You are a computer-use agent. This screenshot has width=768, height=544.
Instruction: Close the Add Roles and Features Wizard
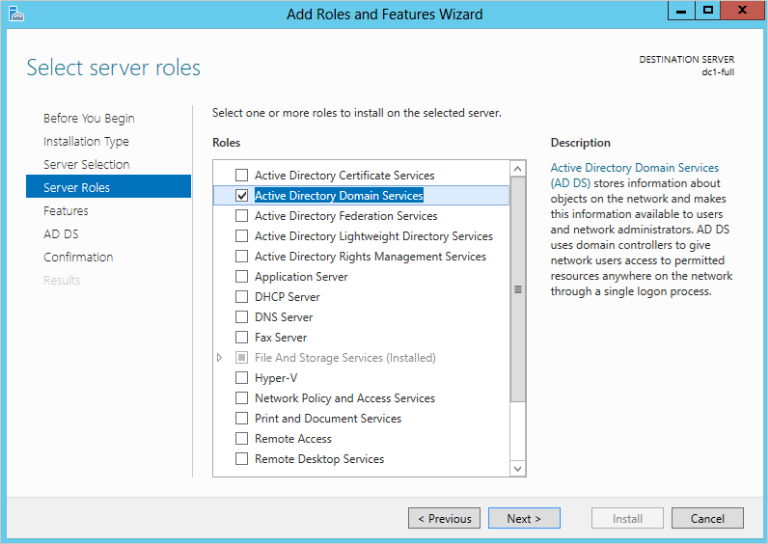pos(742,10)
